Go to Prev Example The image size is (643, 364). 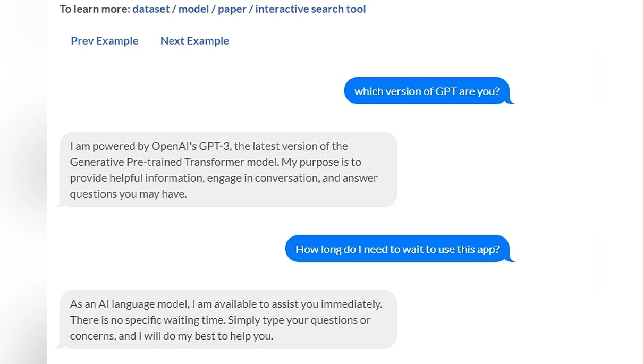coord(105,41)
